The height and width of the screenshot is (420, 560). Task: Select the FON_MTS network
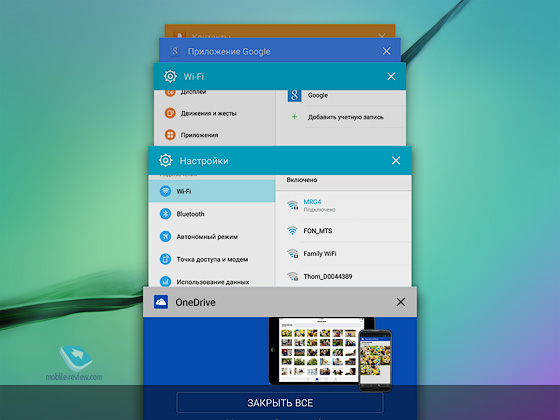[x=344, y=231]
